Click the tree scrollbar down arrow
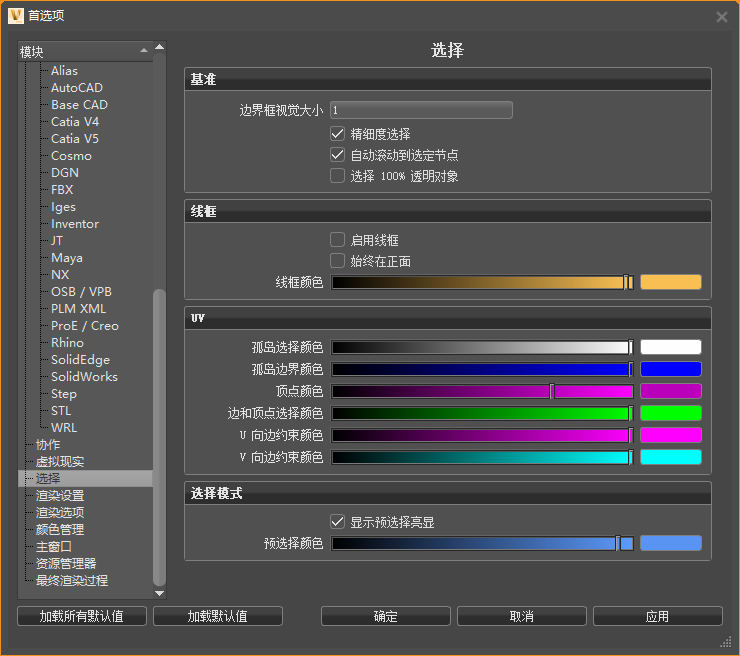 (160, 593)
